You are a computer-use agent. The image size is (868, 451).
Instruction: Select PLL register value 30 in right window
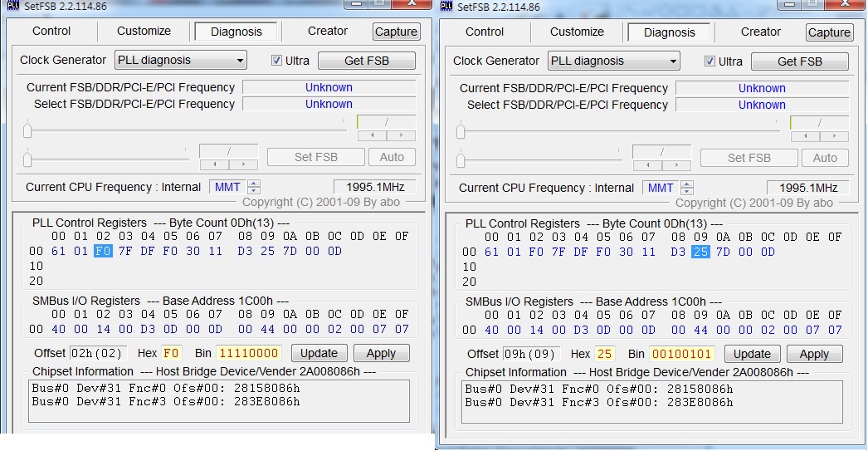click(x=626, y=252)
